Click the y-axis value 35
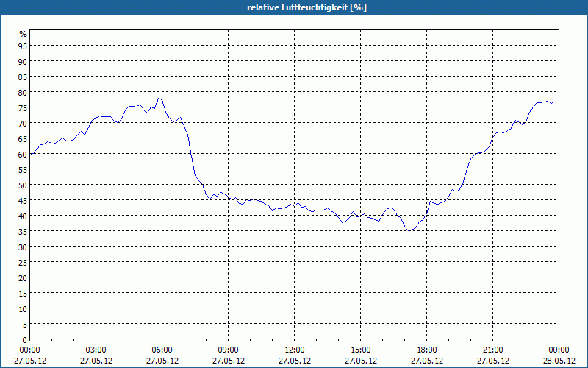This screenshot has width=588, height=368. click(x=23, y=231)
